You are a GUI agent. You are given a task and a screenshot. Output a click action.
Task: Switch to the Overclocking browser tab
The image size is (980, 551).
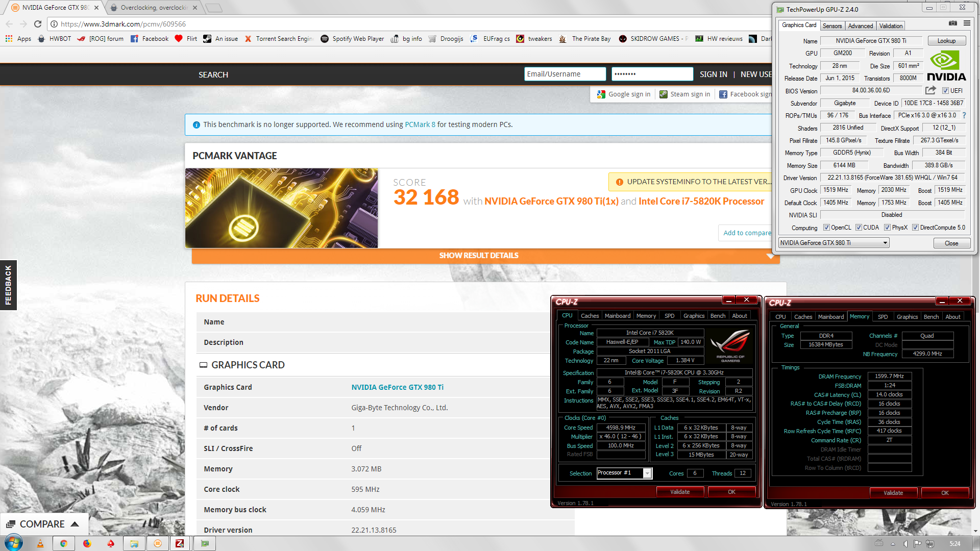point(154,8)
